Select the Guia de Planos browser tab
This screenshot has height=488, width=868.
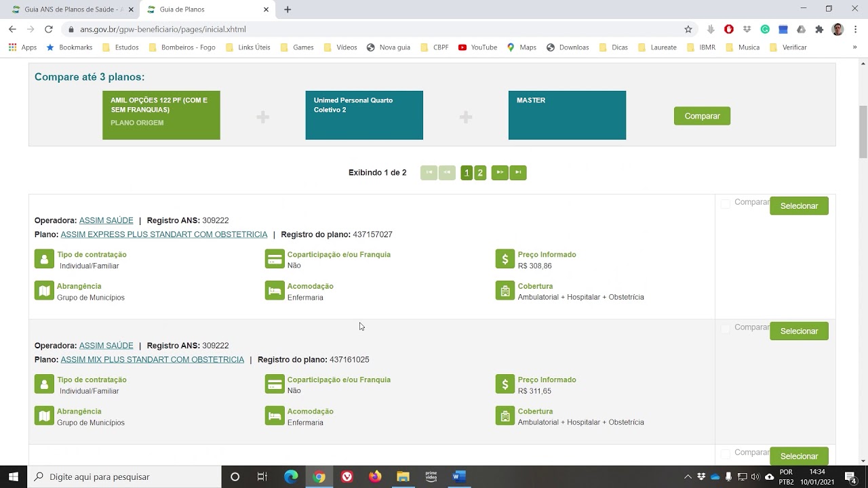[x=208, y=9]
